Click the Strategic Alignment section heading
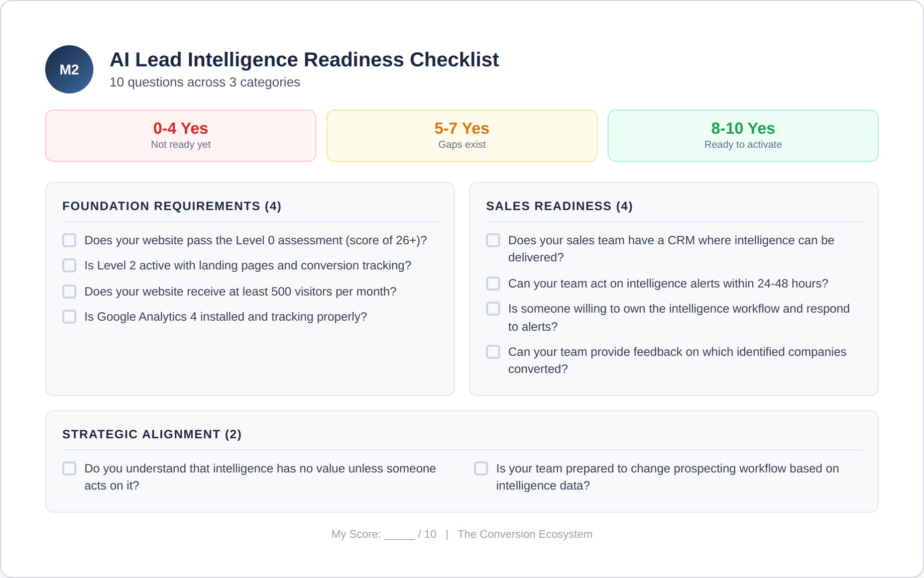Image resolution: width=924 pixels, height=578 pixels. [x=152, y=434]
